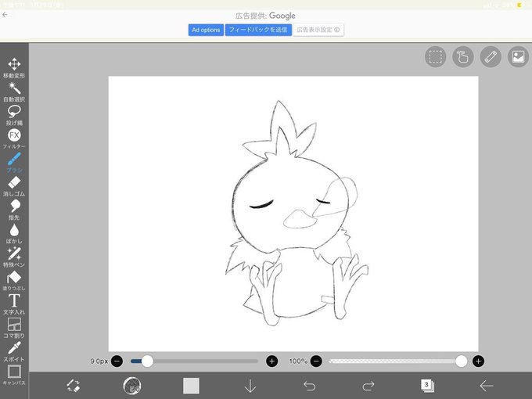This screenshot has width=532, height=399.
Task: Open the brush settings round preview
Action: 132,386
